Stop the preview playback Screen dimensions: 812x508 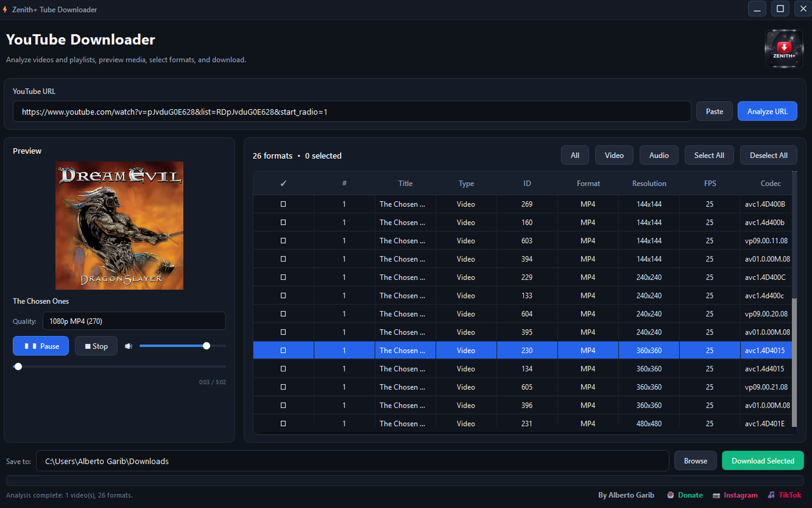pyautogui.click(x=96, y=346)
